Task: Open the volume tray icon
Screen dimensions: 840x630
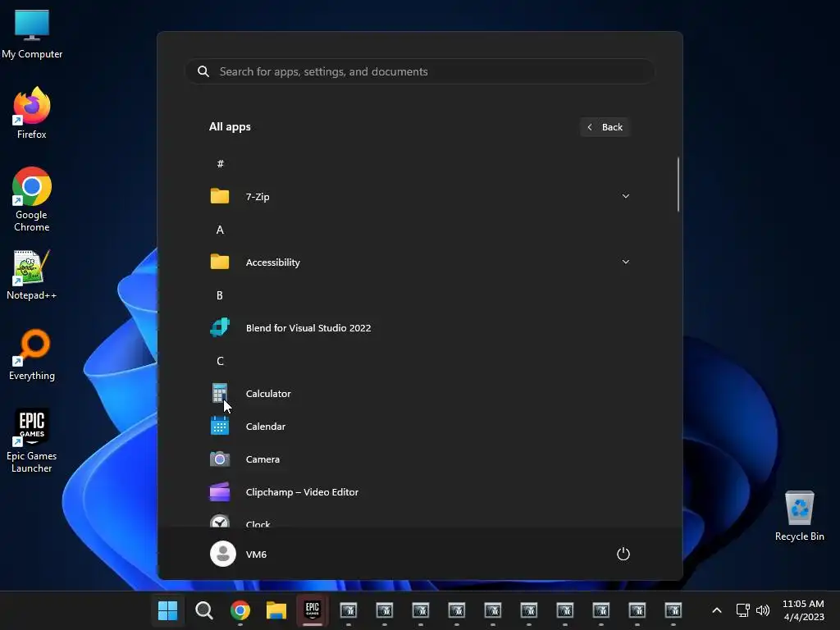Action: [762, 610]
